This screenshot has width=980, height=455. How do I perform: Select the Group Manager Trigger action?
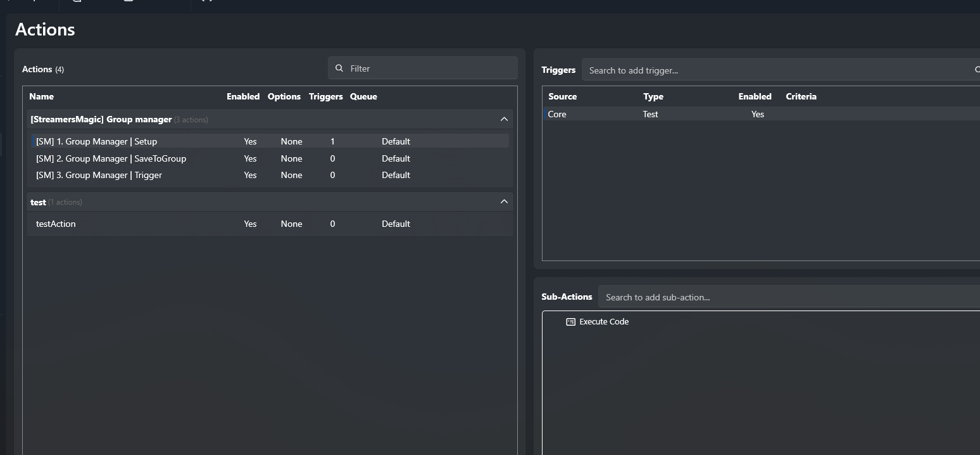click(99, 175)
